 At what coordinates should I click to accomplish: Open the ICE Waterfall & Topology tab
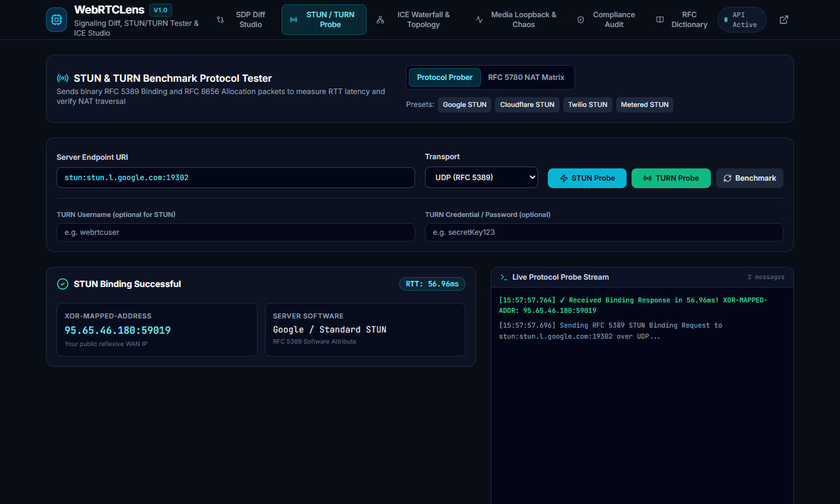[x=416, y=20]
